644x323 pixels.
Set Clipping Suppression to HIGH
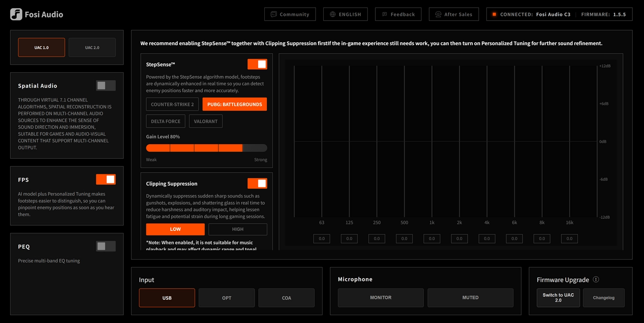point(238,229)
